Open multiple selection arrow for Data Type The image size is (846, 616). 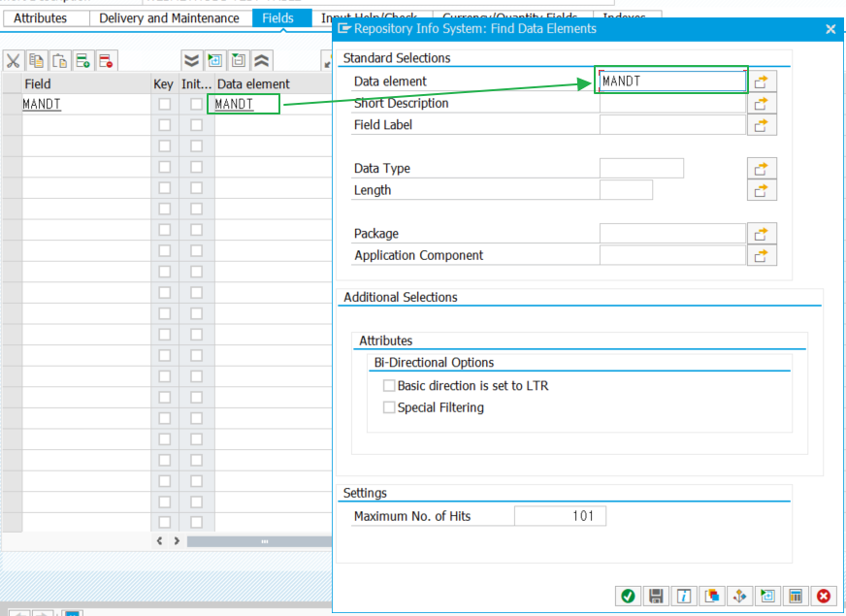pyautogui.click(x=762, y=169)
